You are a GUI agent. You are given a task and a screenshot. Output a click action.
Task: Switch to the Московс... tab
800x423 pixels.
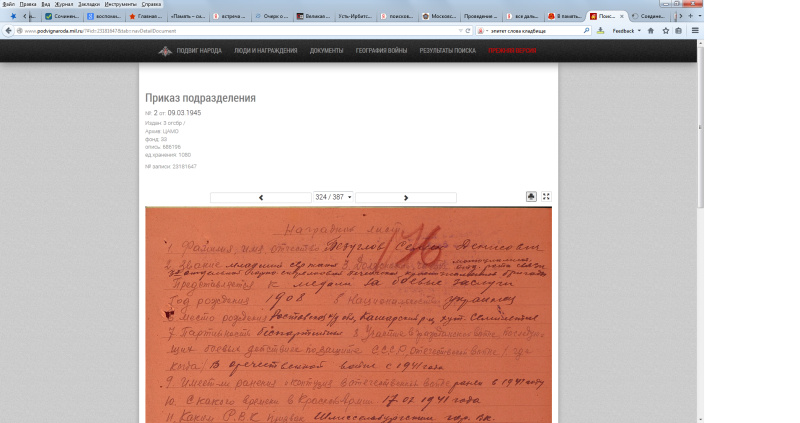coord(438,16)
